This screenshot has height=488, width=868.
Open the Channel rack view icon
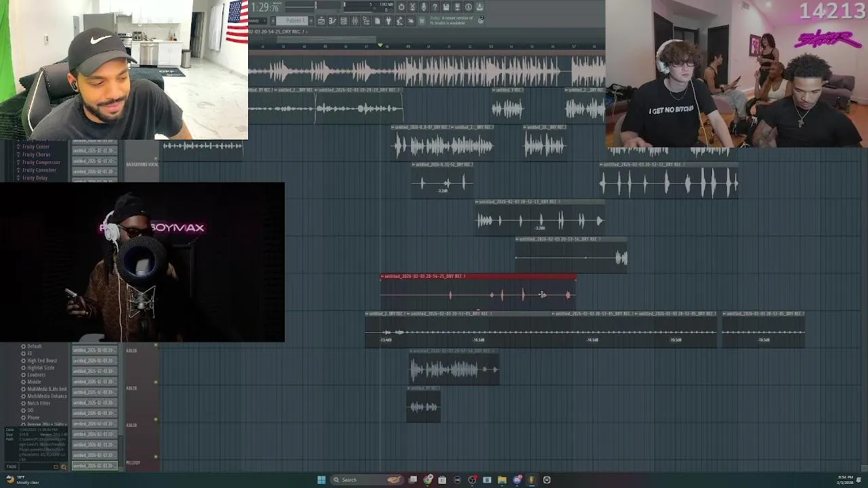[x=344, y=21]
